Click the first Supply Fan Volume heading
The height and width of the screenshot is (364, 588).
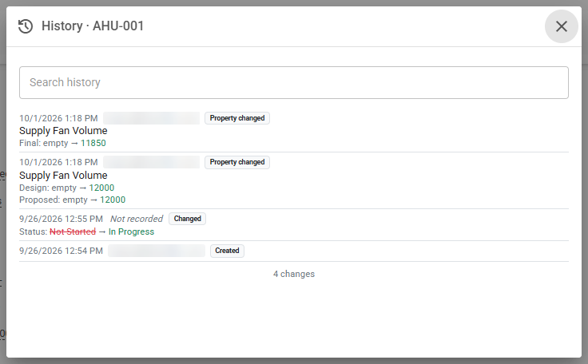pyautogui.click(x=63, y=130)
